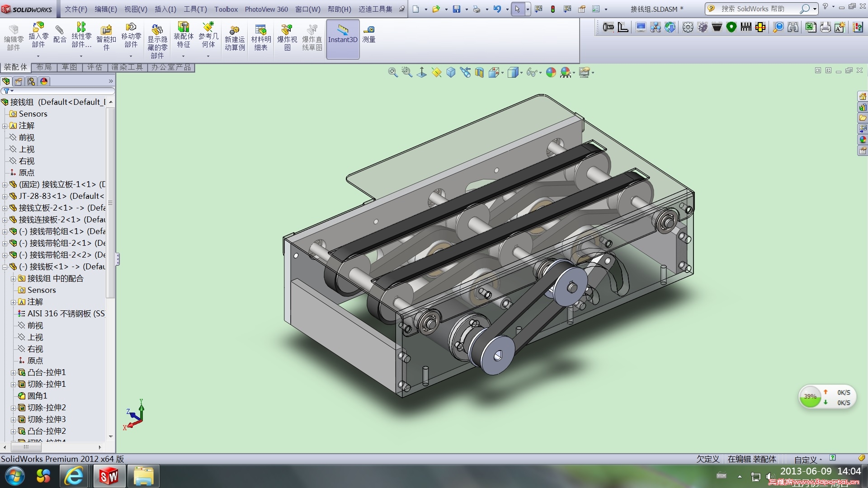Click 自定义 in the status bar

[805, 460]
